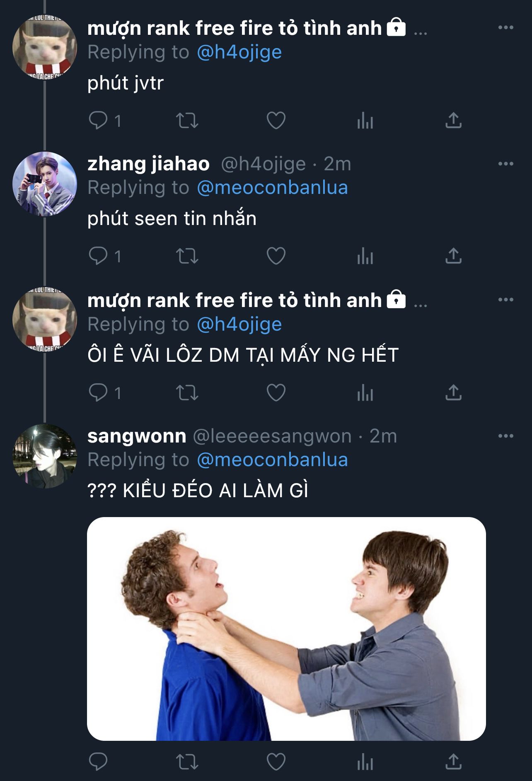This screenshot has width=532, height=781.
Task: Open more options for sangwonn's tweet
Action: [506, 436]
